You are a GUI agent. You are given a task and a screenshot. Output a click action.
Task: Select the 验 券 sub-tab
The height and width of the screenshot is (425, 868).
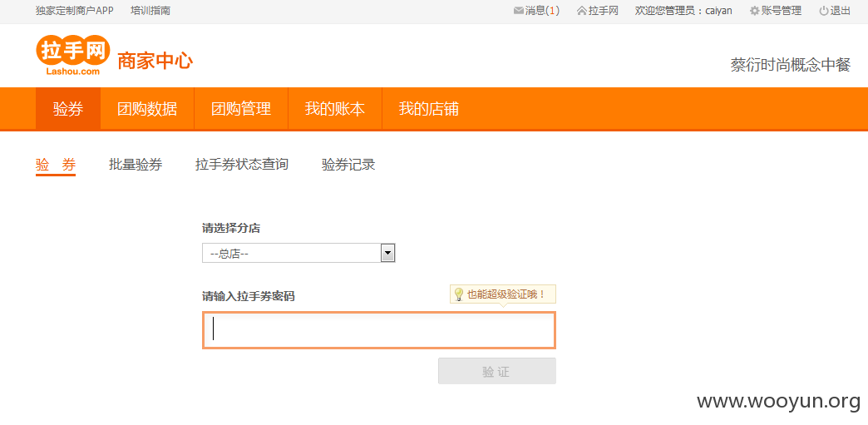[56, 165]
